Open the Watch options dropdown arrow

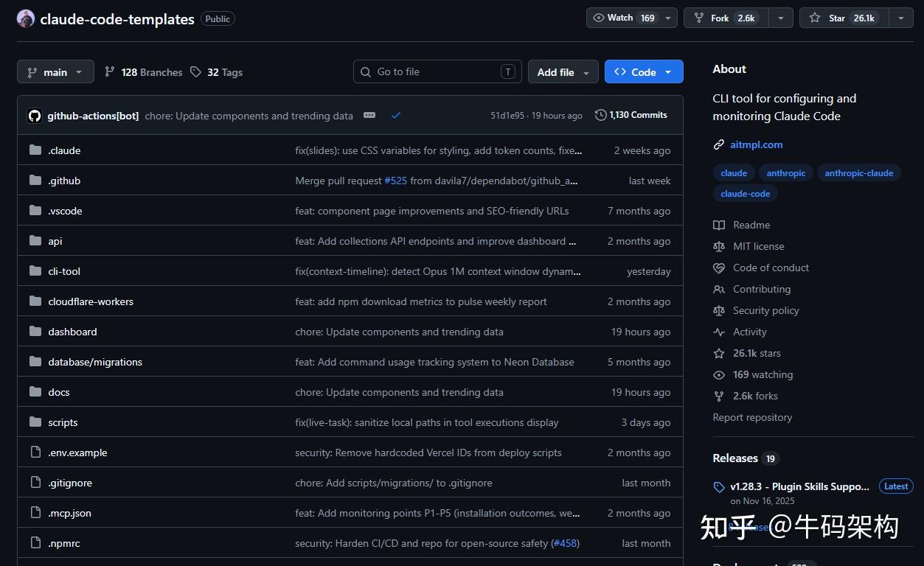coord(668,18)
